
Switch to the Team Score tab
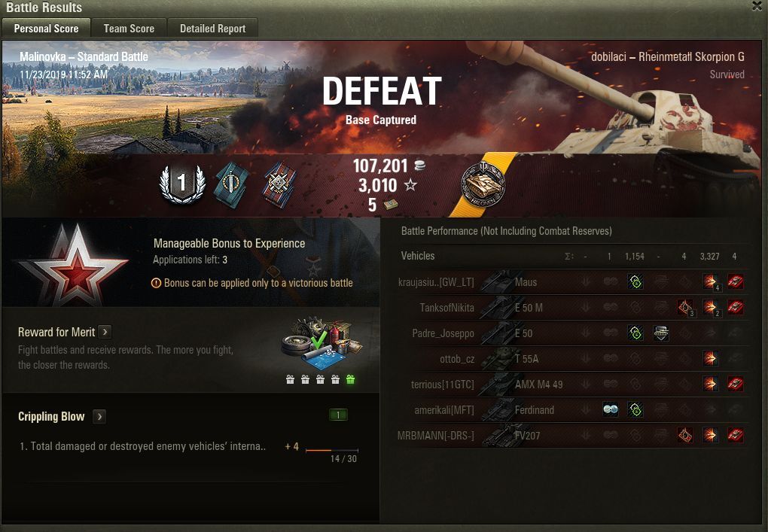[129, 29]
